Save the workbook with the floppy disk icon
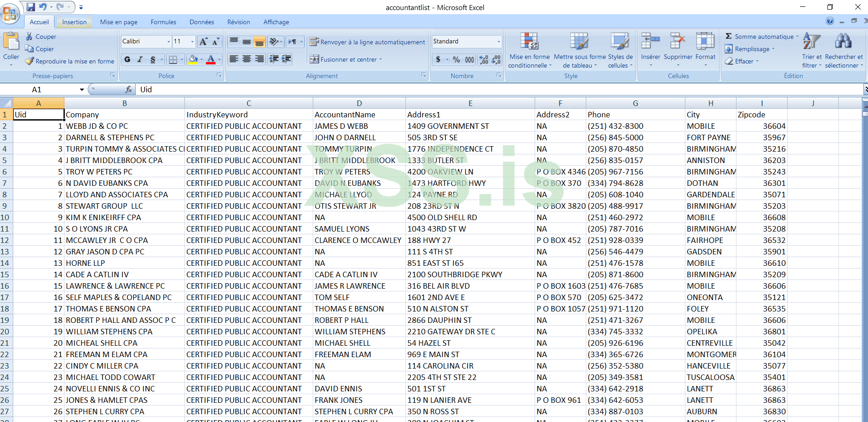This screenshot has width=868, height=422. 31,7
